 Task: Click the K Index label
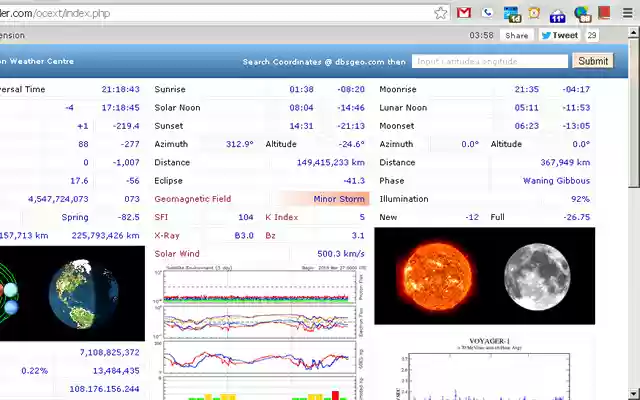282,217
